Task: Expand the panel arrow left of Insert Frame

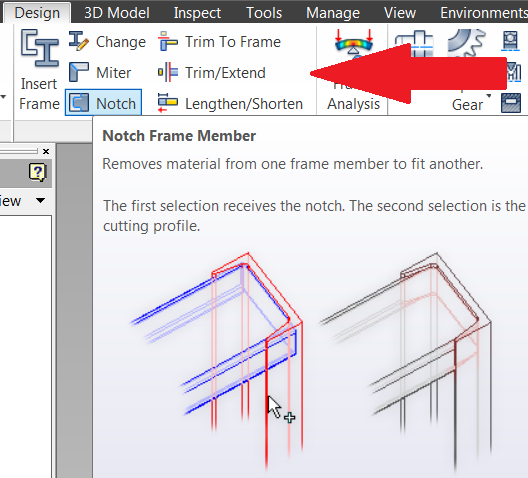Action: 3,97
